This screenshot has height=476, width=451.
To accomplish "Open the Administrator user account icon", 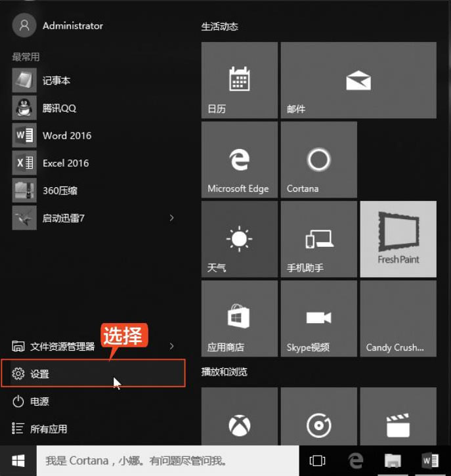I will pos(24,26).
